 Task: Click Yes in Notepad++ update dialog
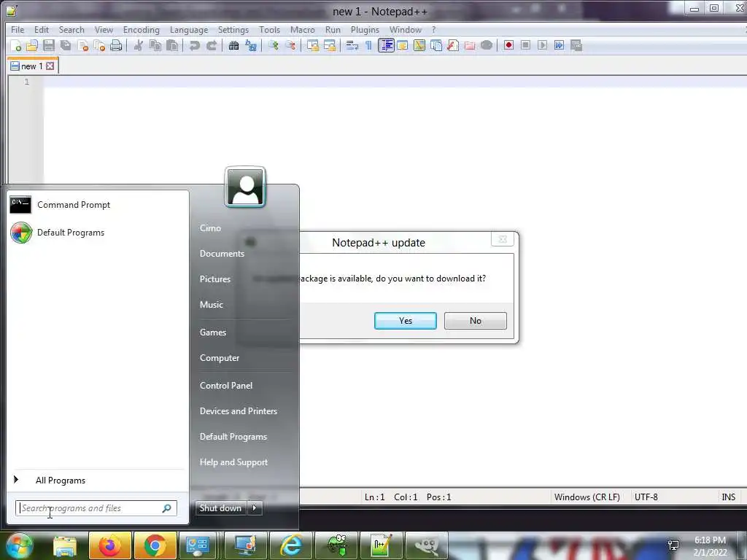(406, 321)
